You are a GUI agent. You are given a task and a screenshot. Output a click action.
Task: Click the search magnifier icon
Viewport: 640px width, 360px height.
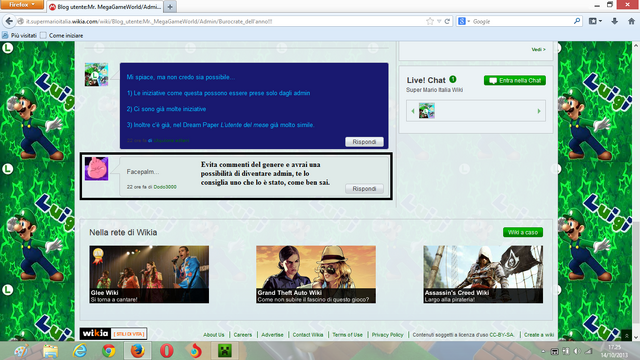tap(577, 21)
